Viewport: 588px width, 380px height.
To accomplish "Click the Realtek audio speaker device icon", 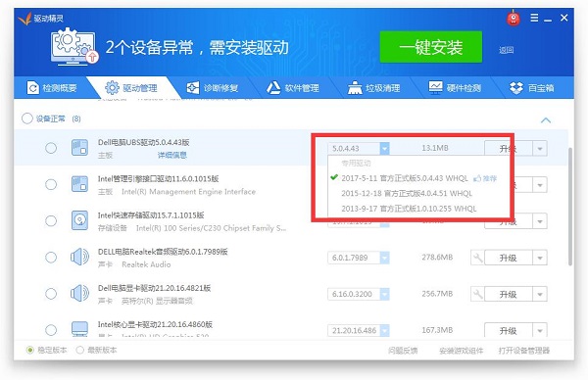I will pos(79,257).
